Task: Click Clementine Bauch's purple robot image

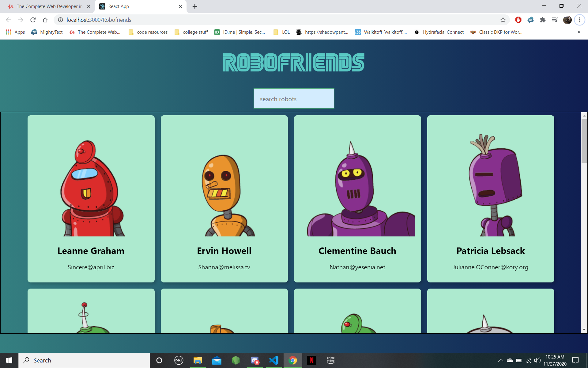Action: (361, 189)
